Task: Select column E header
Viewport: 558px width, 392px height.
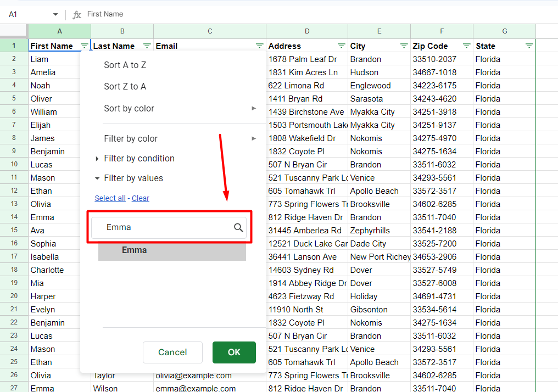Action: coord(380,31)
